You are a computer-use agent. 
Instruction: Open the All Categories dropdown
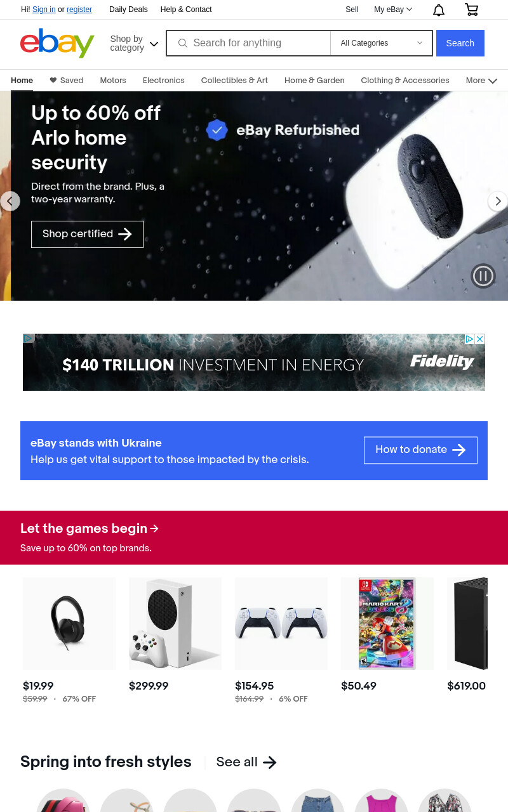[382, 43]
